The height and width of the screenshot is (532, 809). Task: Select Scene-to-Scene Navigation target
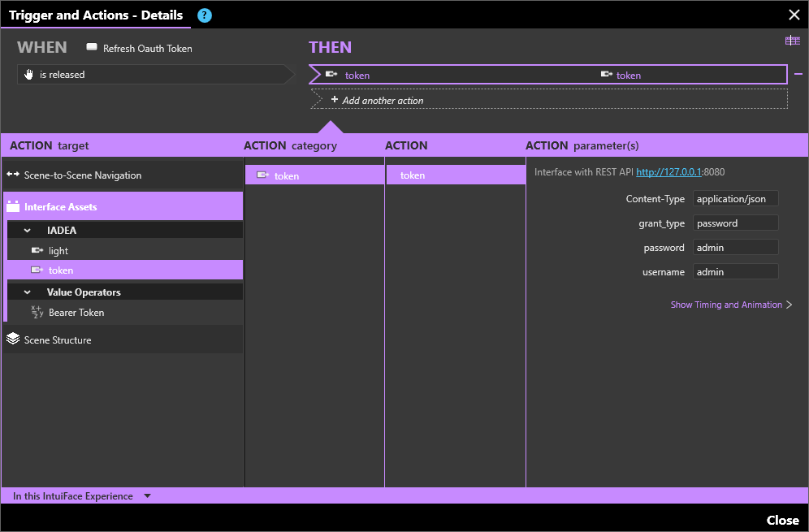123,175
